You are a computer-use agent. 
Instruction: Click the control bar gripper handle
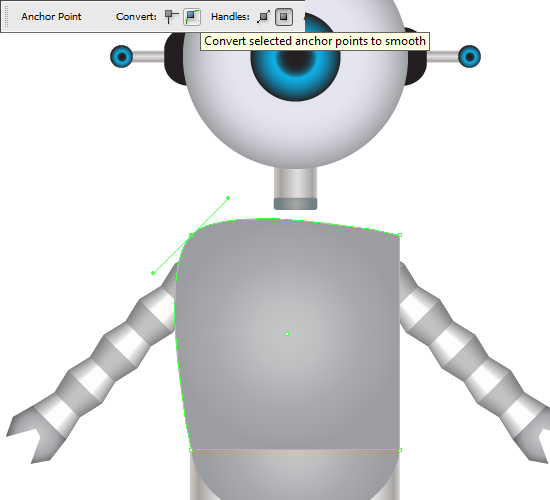coord(6,16)
